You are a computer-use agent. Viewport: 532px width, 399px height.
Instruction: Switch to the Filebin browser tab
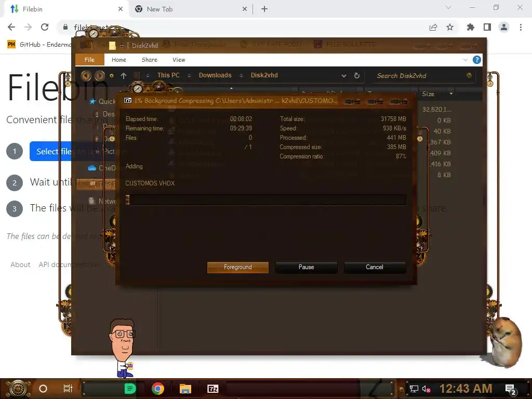pos(66,9)
